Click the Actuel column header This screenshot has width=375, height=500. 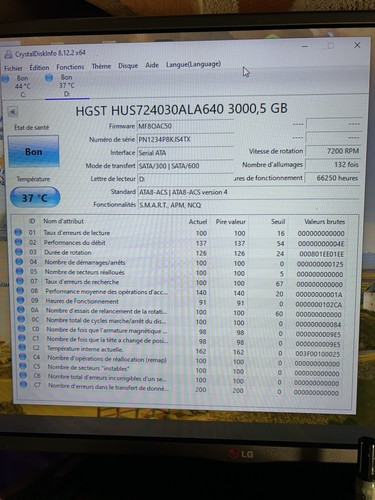click(198, 222)
